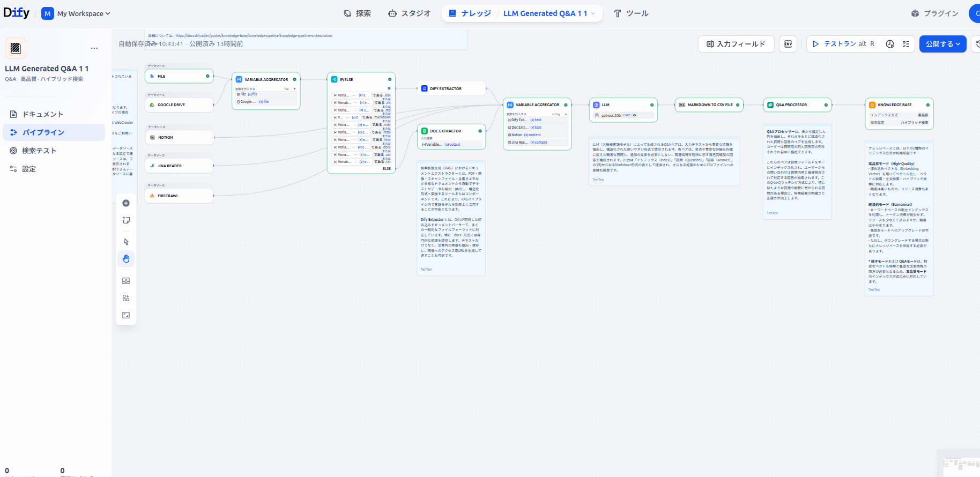Select the hand pan mode tool
Viewport: 980px width, 477px height.
[126, 259]
